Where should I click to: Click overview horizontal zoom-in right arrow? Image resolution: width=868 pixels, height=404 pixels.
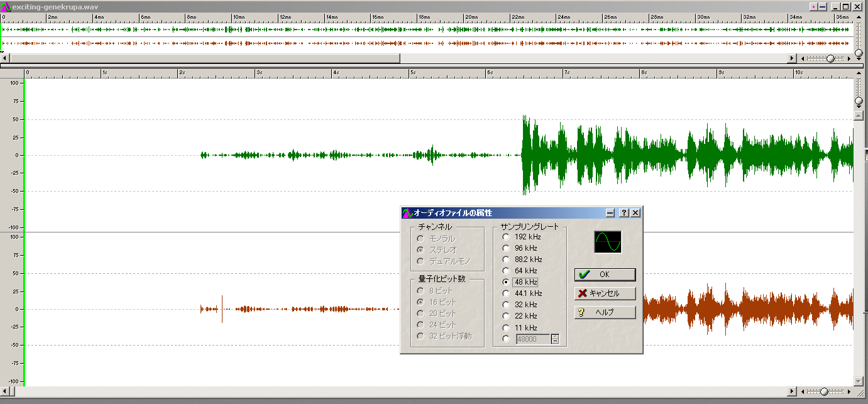tap(850, 58)
